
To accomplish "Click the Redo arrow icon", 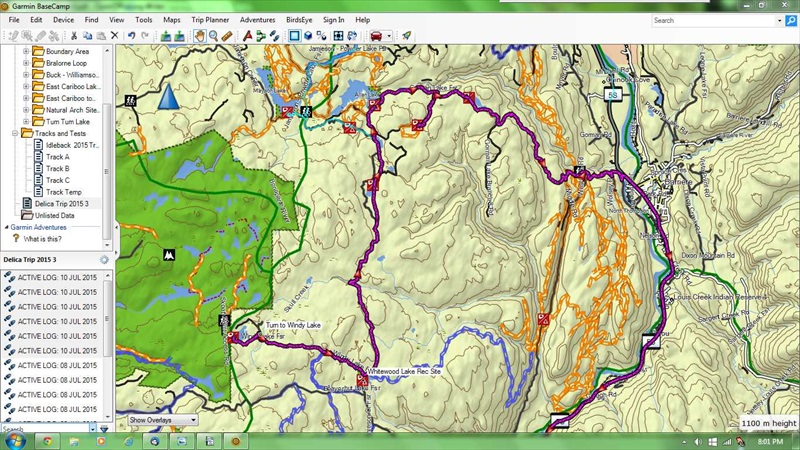I will click(x=145, y=36).
